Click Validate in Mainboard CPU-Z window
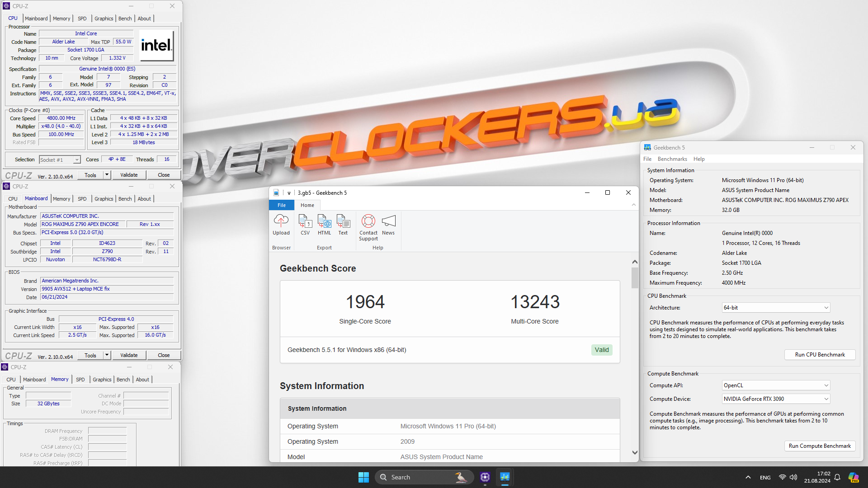This screenshot has height=488, width=868. [129, 355]
